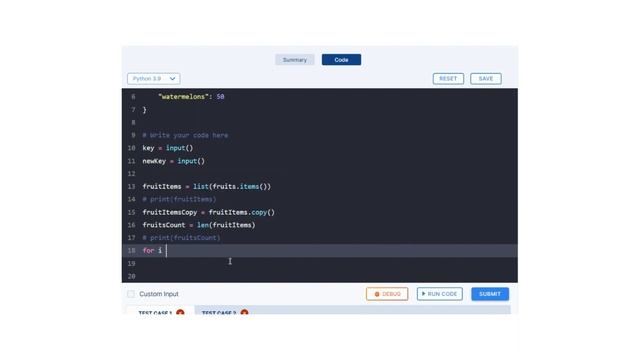
Task: Enable the Custom Input checkbox
Action: coord(131,294)
